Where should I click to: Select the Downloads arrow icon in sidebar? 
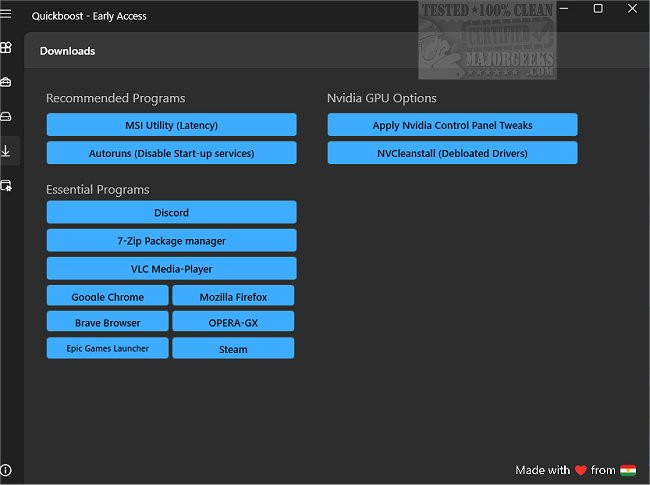(x=6, y=151)
